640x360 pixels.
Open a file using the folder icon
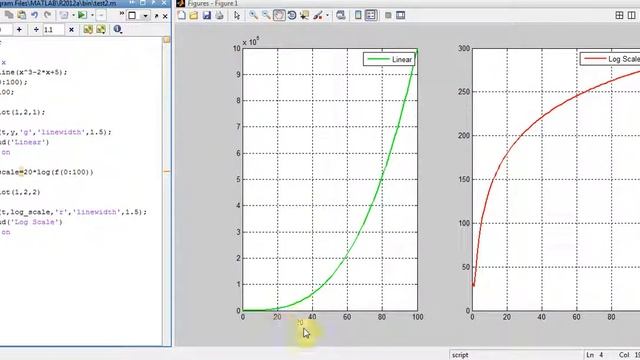pyautogui.click(x=194, y=16)
